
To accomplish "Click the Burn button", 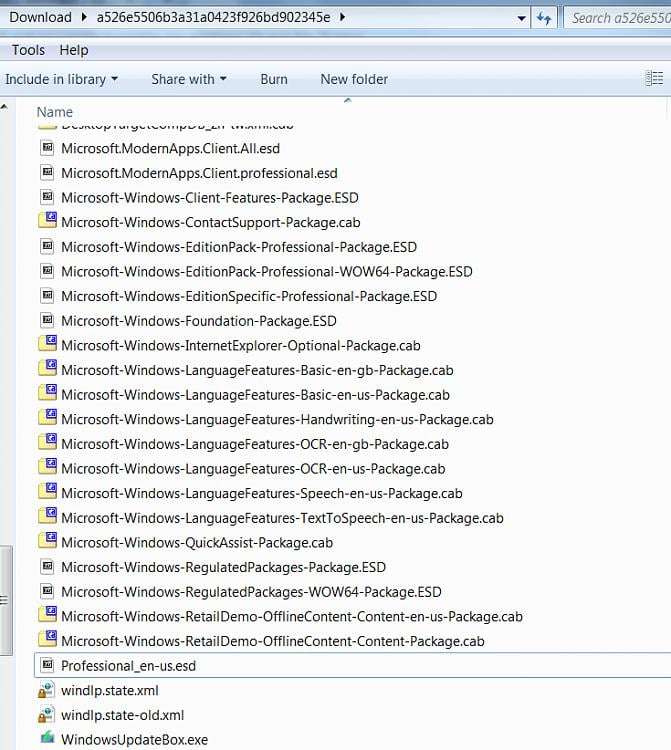I will pos(274,79).
